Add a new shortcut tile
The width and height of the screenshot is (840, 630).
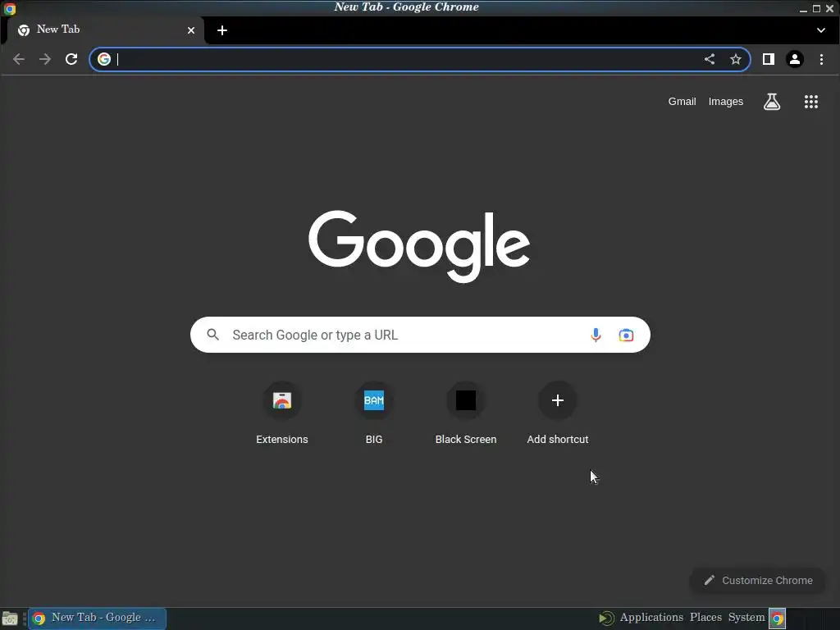(x=558, y=413)
